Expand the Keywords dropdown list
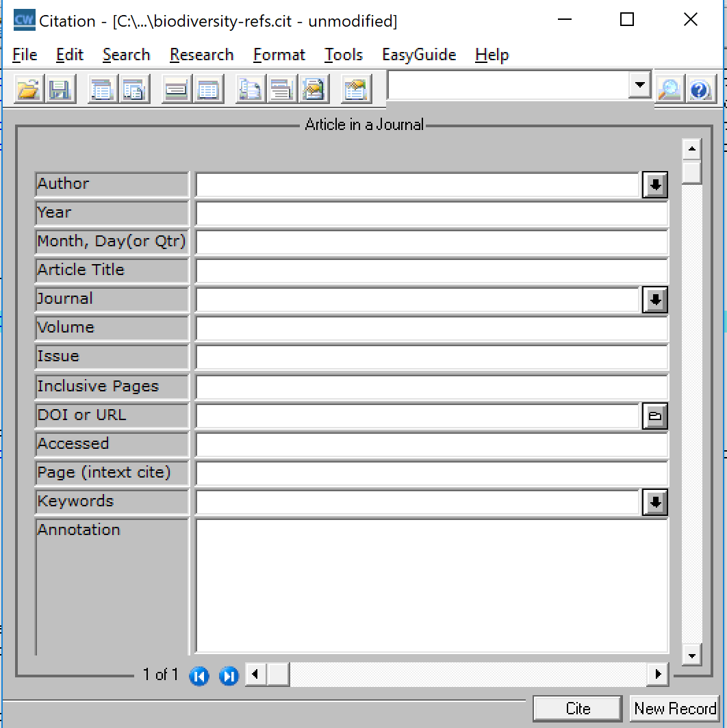Image resolution: width=727 pixels, height=728 pixels. 654,502
